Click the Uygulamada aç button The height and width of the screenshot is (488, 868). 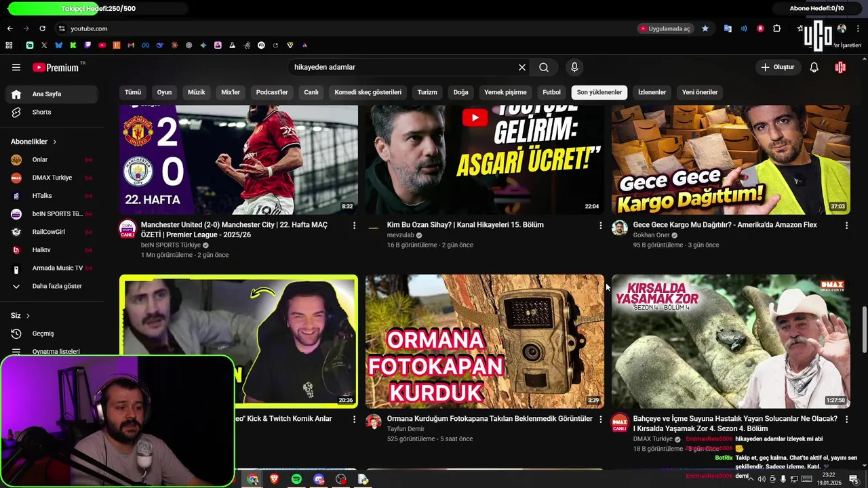click(x=665, y=28)
